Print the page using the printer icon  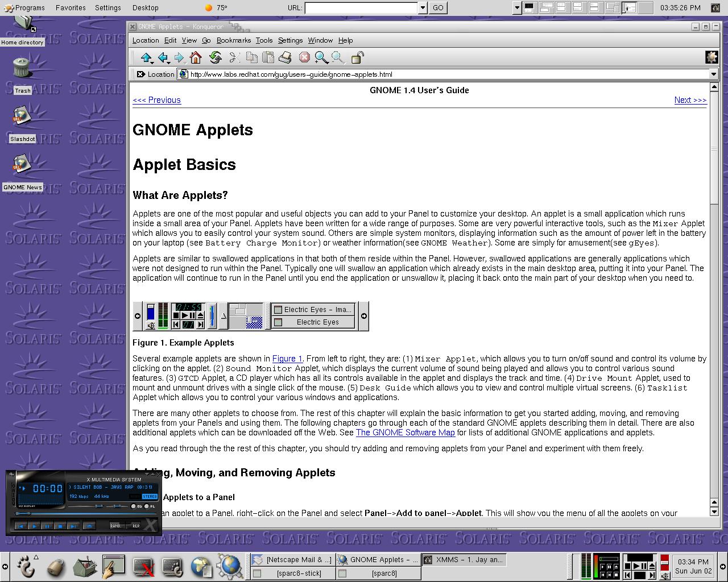tap(286, 57)
